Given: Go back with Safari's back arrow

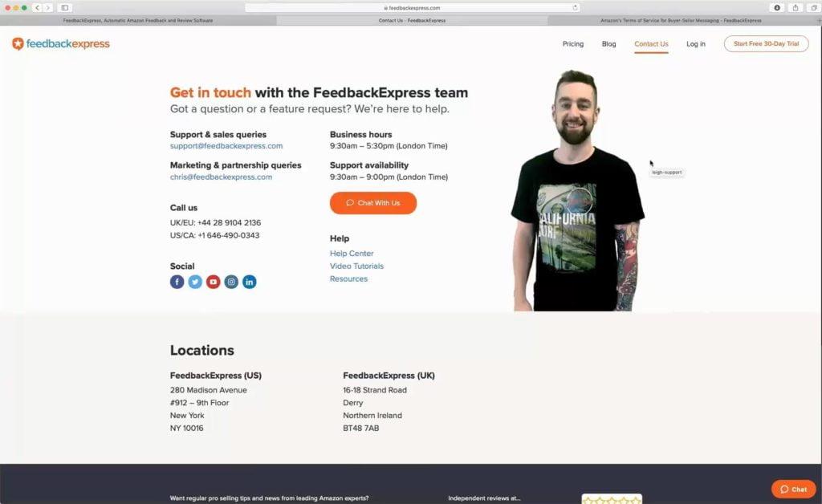Looking at the screenshot, I should coord(37,8).
